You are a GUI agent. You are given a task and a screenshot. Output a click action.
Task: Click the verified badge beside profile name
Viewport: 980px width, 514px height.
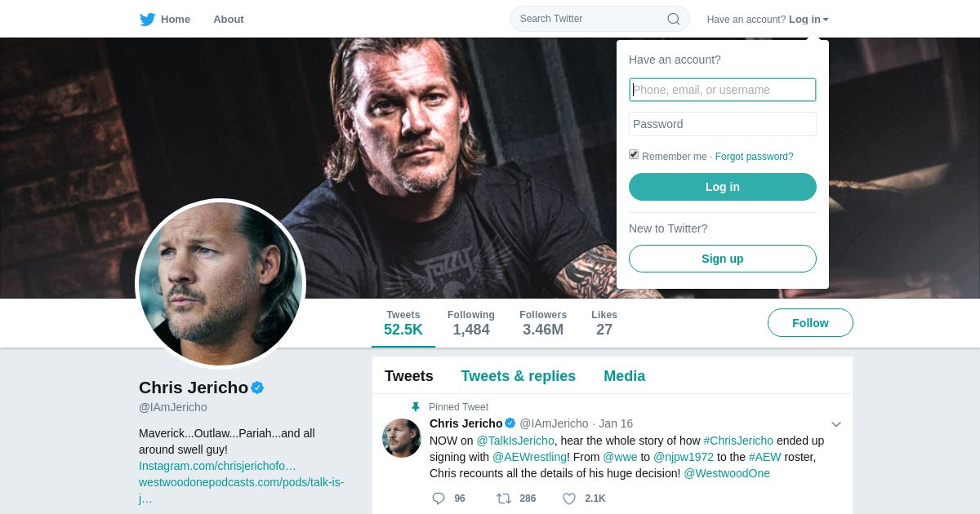click(257, 388)
